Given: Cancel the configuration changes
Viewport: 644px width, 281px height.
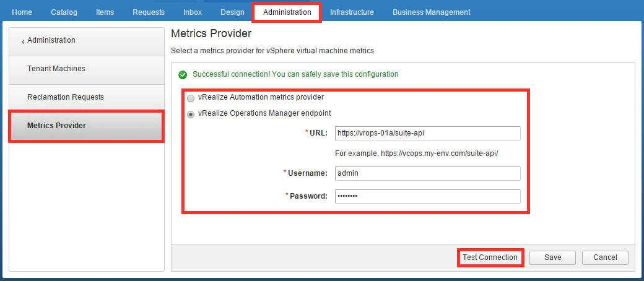Looking at the screenshot, I should (605, 257).
